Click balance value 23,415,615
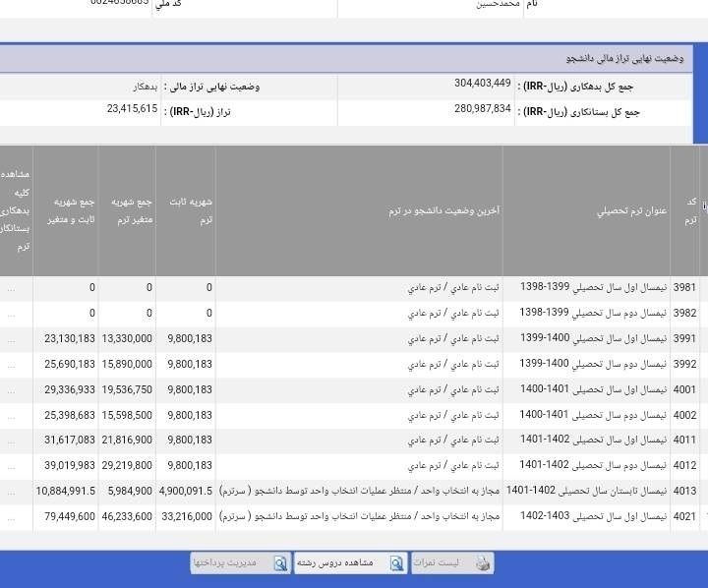 [133, 109]
